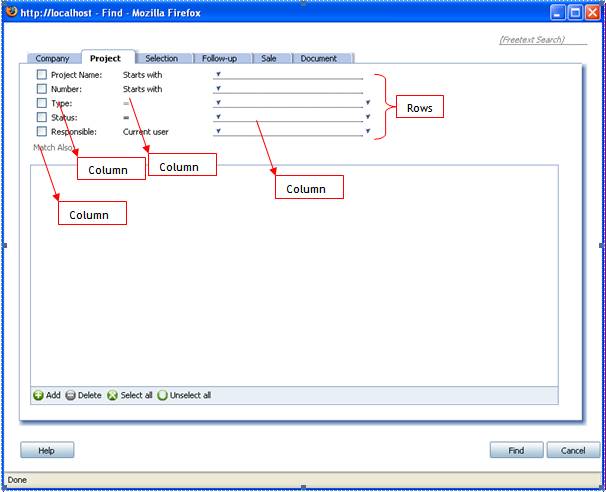Open the Number value field arrow
The height and width of the screenshot is (492, 606).
coord(218,88)
